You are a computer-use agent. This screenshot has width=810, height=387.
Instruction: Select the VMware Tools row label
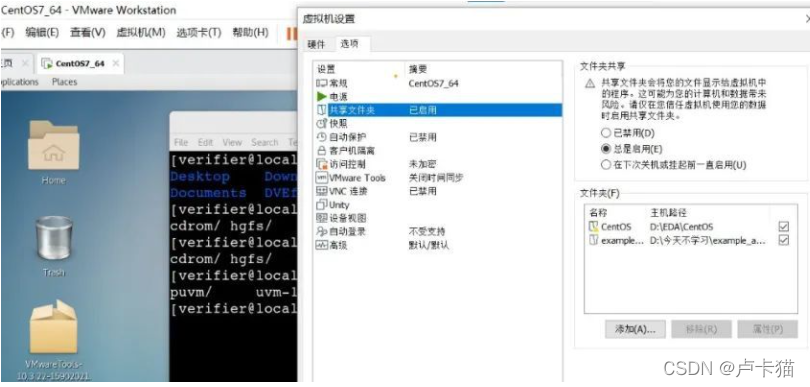tap(357, 178)
